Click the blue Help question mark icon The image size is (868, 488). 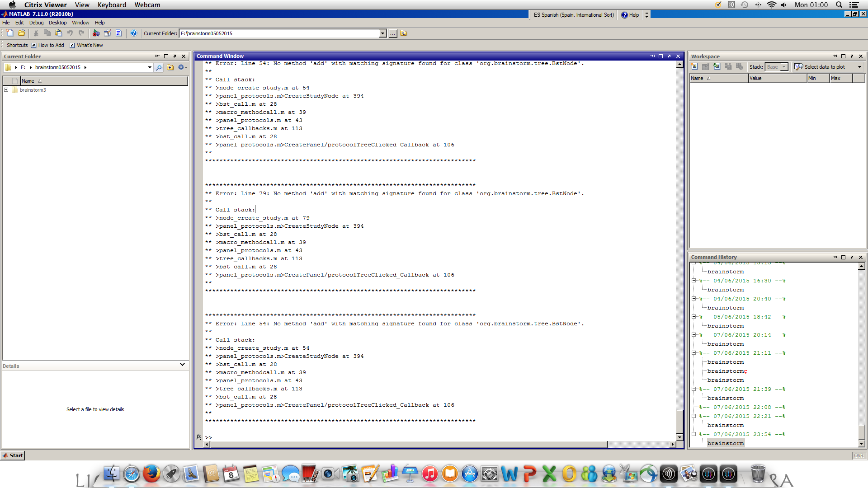pyautogui.click(x=134, y=33)
